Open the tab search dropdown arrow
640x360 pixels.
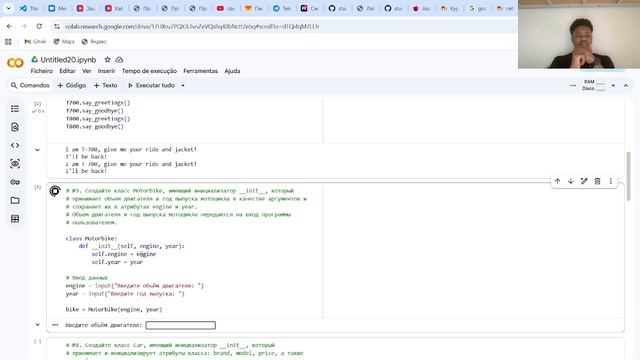[x=8, y=8]
